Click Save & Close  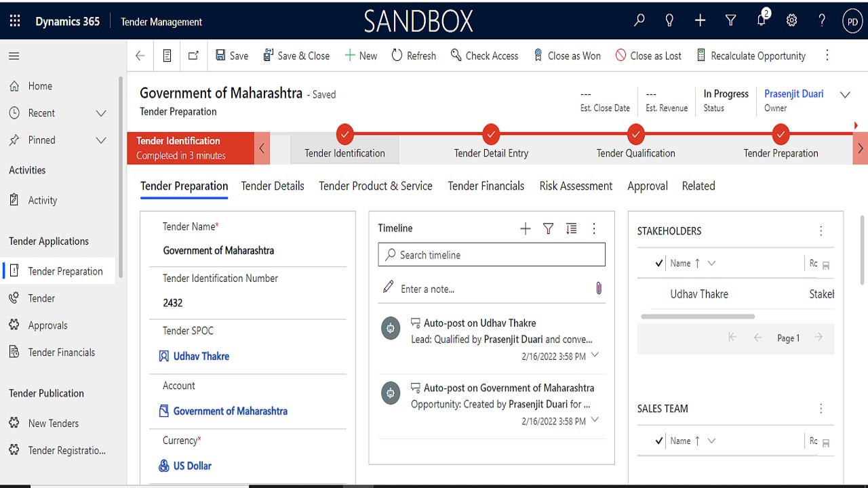tap(296, 56)
